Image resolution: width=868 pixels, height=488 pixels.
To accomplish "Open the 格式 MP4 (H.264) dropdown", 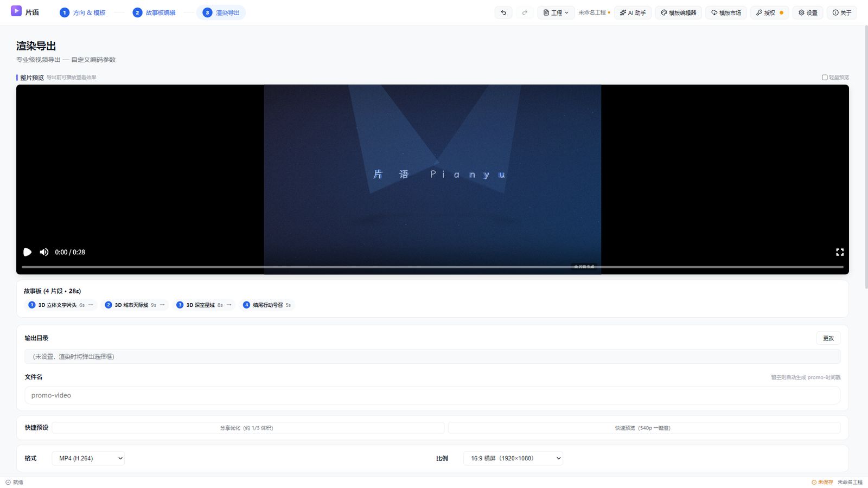I will pyautogui.click(x=88, y=458).
